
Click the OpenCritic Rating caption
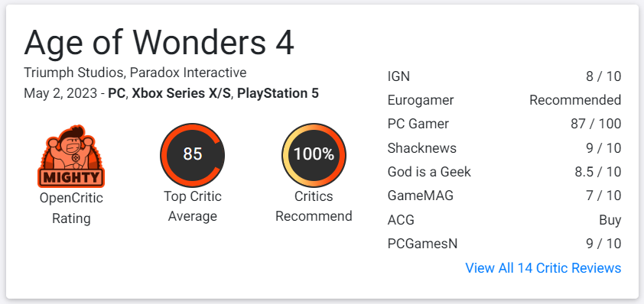tap(71, 208)
